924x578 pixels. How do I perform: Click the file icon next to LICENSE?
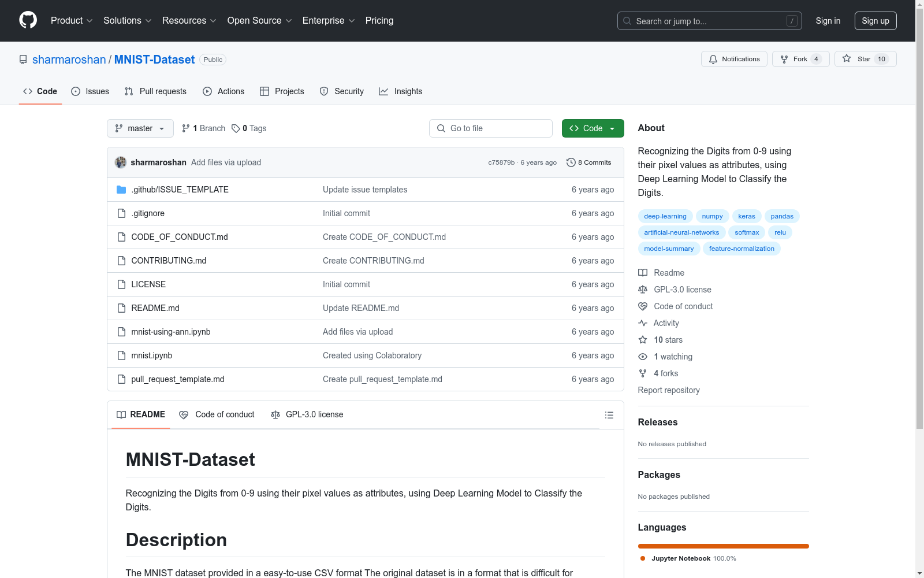click(121, 284)
